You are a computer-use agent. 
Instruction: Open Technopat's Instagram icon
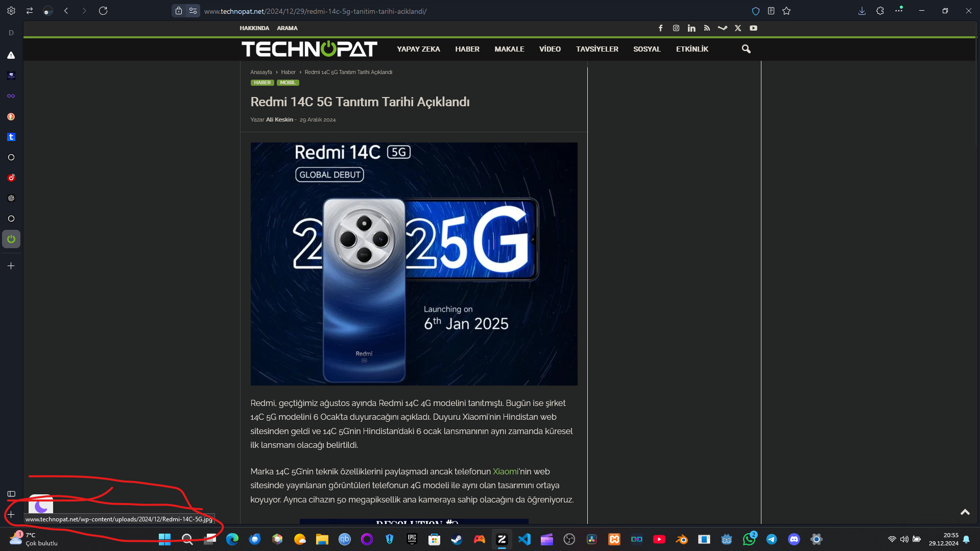pyautogui.click(x=676, y=28)
